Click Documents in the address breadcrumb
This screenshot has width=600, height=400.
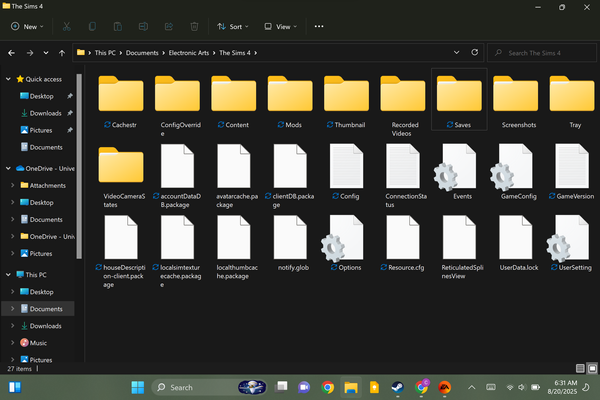pos(142,53)
